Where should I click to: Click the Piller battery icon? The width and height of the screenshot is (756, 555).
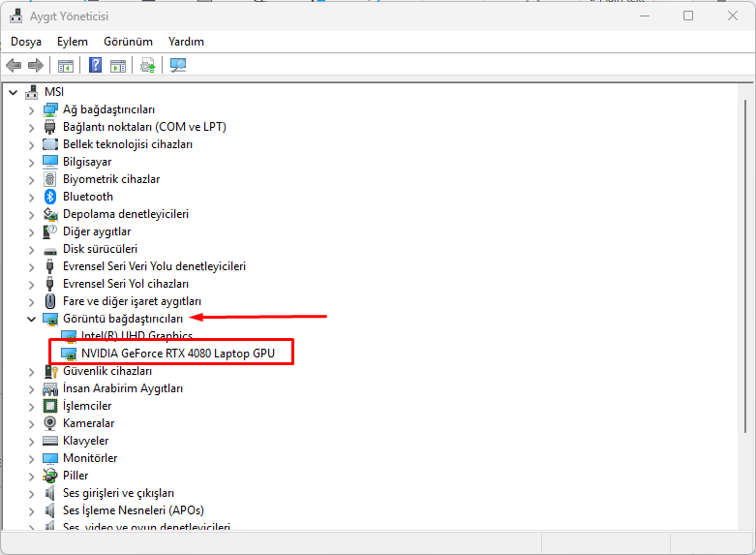50,476
